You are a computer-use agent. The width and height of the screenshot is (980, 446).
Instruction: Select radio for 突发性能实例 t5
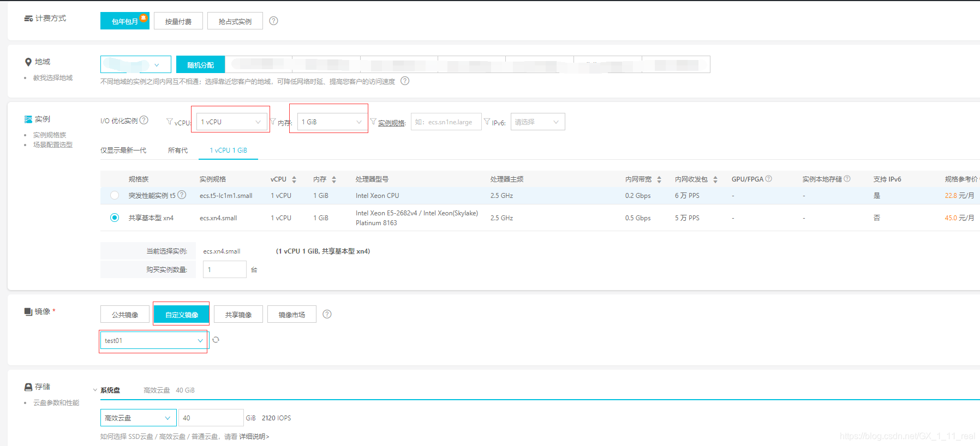115,195
